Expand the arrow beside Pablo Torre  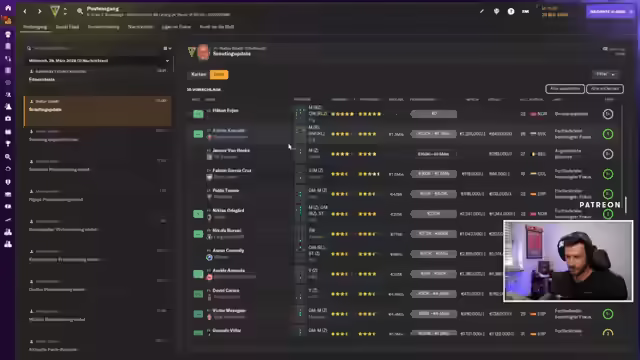tap(209, 191)
